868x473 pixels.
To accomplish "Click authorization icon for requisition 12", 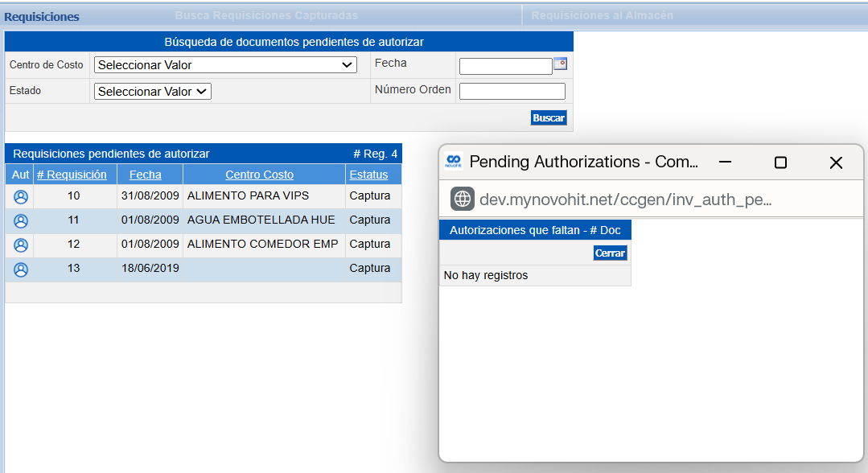I will pos(21,245).
